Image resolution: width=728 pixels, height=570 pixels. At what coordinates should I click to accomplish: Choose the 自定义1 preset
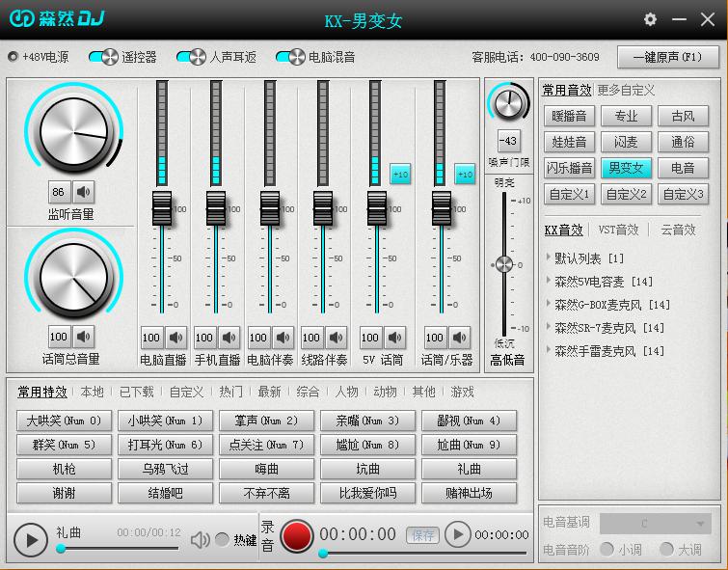pos(569,194)
